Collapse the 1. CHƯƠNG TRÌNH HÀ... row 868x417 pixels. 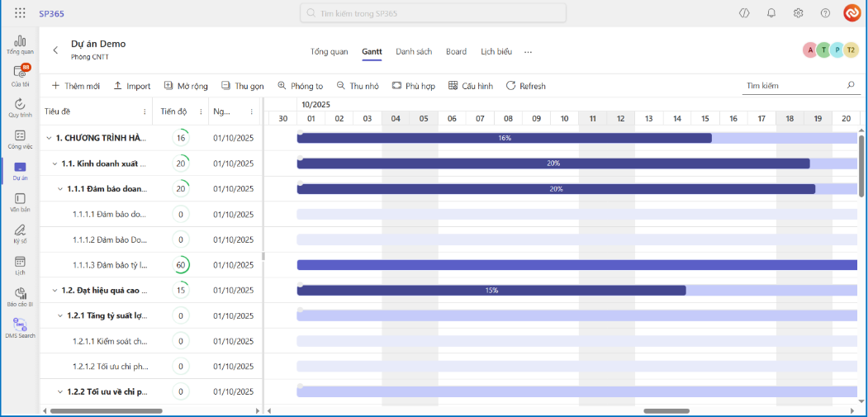[x=49, y=138]
